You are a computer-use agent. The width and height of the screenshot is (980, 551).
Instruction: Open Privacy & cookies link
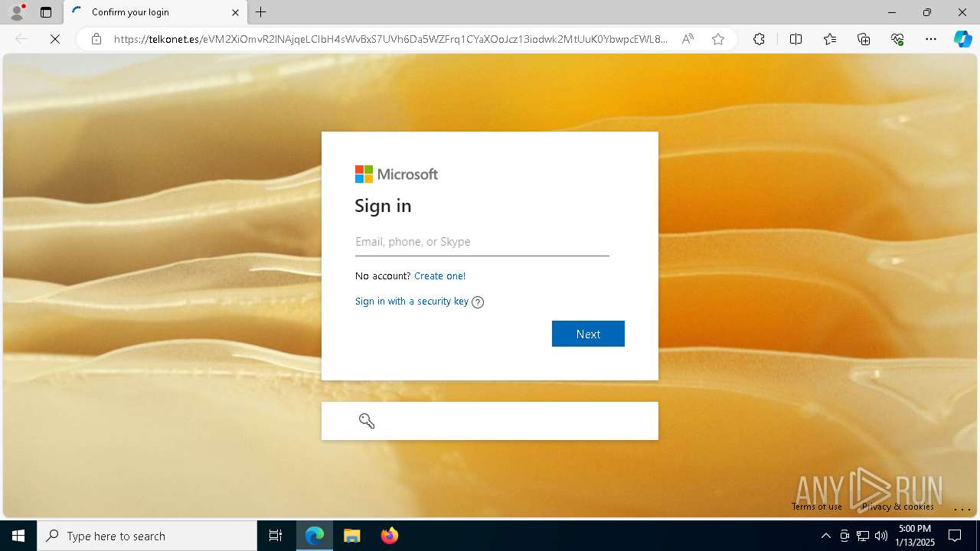897,507
